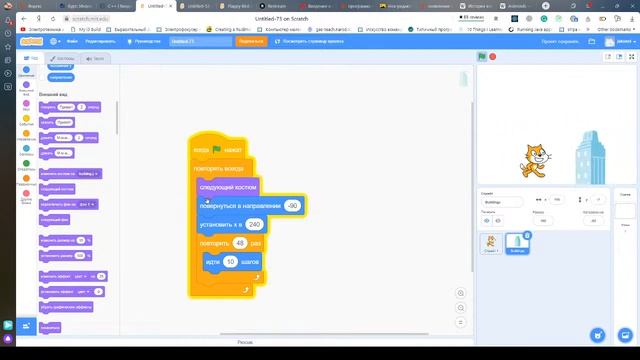Click the sprite y position field
Viewport: 640px width, 360px height.
tap(598, 199)
